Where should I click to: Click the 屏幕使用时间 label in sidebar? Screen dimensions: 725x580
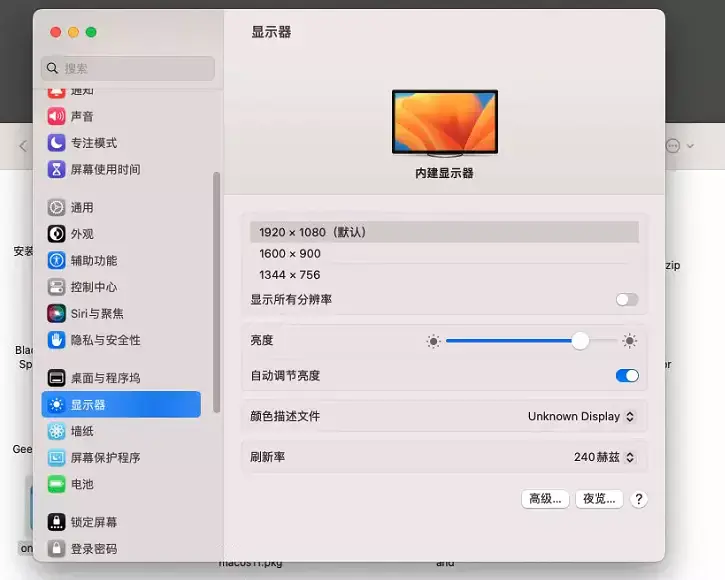pos(105,169)
